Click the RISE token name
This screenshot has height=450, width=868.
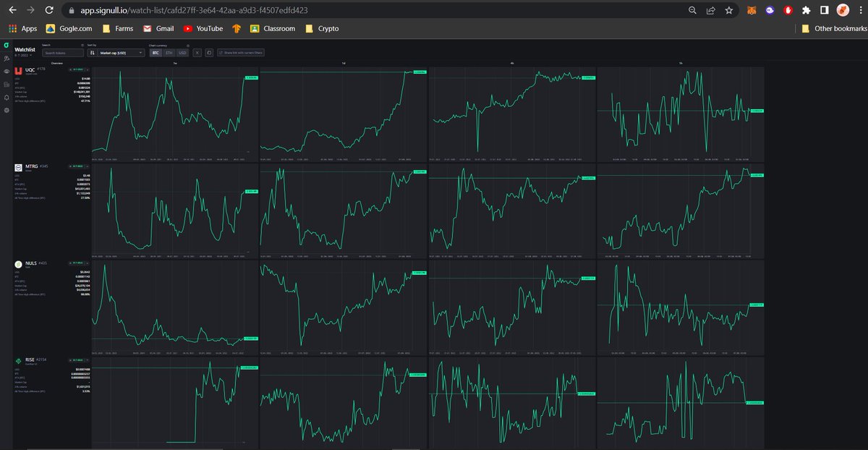(x=30, y=359)
